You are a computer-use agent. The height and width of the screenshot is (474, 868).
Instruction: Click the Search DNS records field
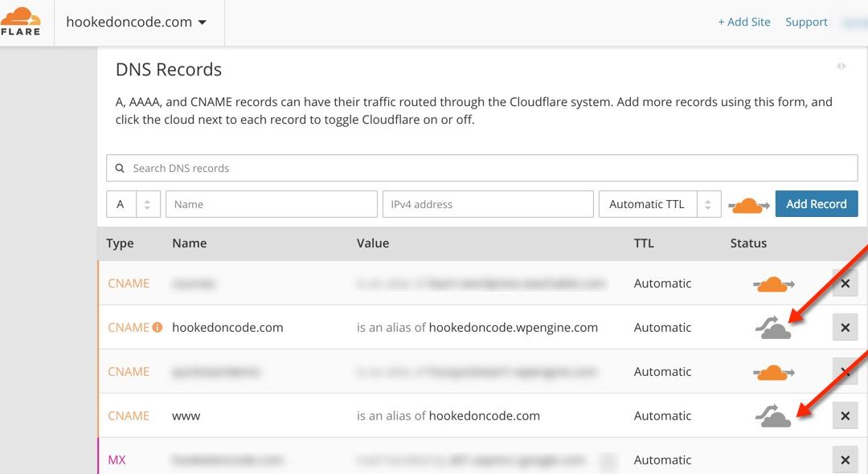[481, 168]
